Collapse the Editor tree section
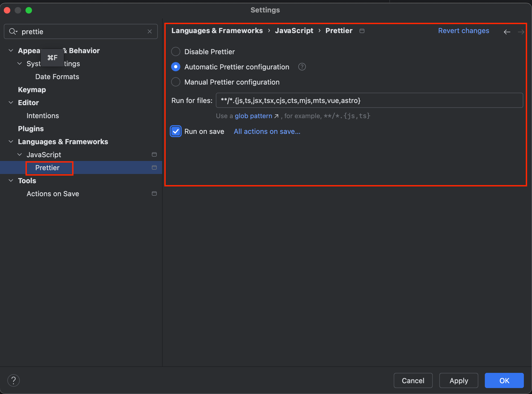This screenshot has height=394, width=532. click(x=11, y=102)
